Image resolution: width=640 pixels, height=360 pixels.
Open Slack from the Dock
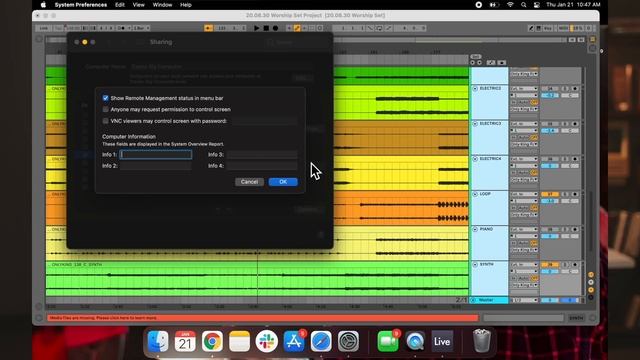point(267,341)
